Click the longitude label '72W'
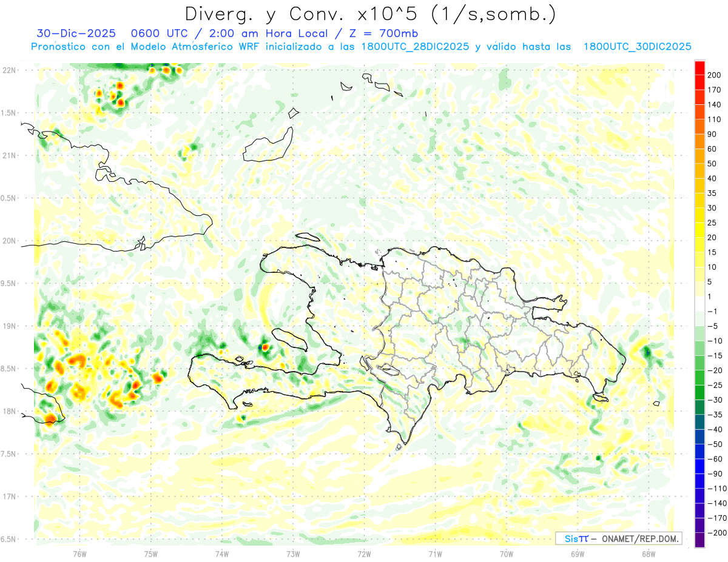Image resolution: width=728 pixels, height=562 pixels. click(x=364, y=554)
